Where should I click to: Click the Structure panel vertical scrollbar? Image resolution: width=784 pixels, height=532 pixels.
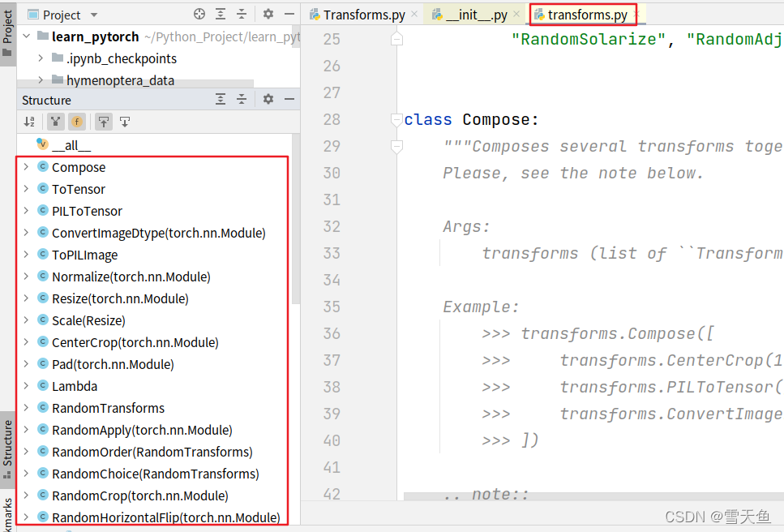pos(295,219)
